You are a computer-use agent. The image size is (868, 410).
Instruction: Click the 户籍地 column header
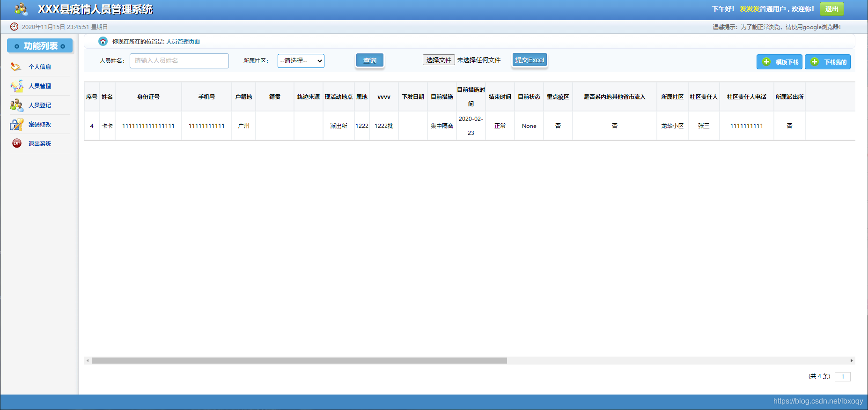tap(243, 97)
